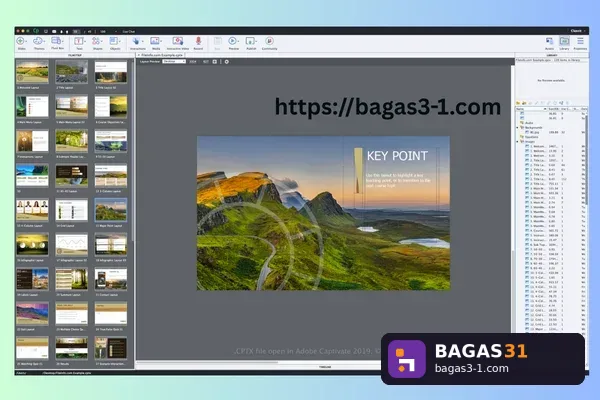This screenshot has width=600, height=400.
Task: Click the gold vertical bar shape on slide
Action: coord(358,170)
